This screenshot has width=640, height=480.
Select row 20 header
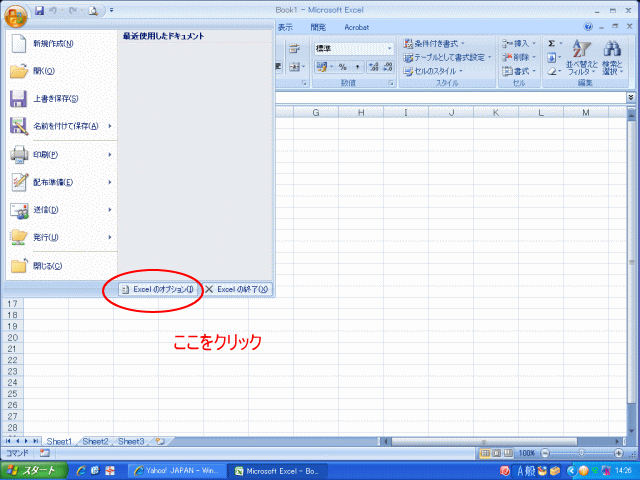point(12,338)
